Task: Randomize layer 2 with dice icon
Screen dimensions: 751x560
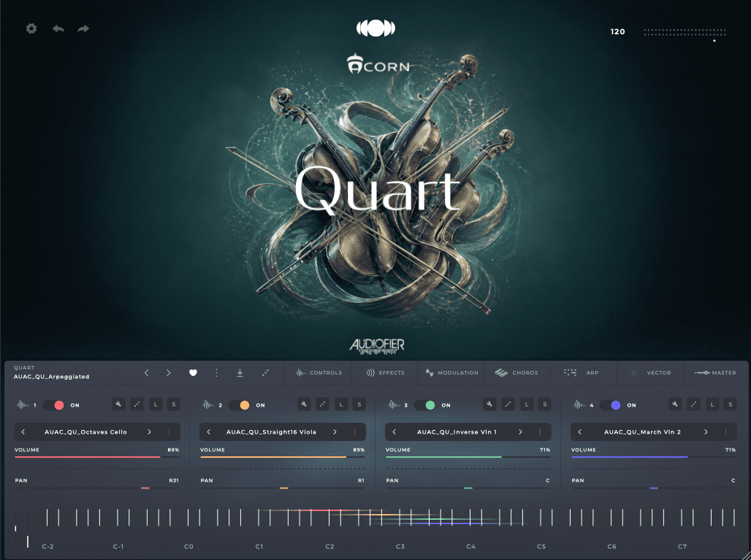Action: (322, 404)
